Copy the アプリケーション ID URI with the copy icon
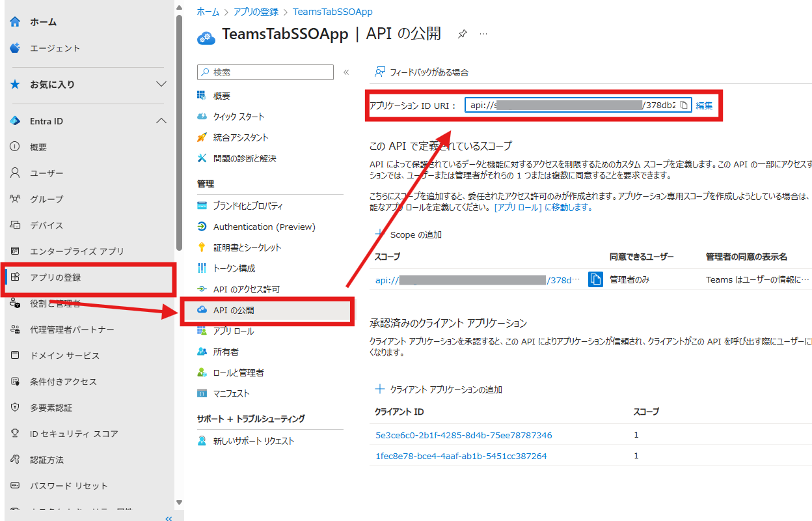The width and height of the screenshot is (812, 521). 684,106
